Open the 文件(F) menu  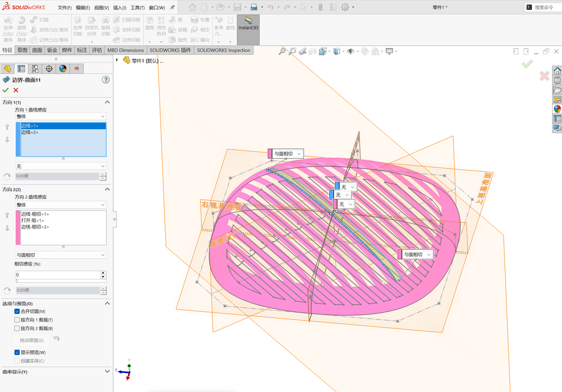[x=65, y=8]
